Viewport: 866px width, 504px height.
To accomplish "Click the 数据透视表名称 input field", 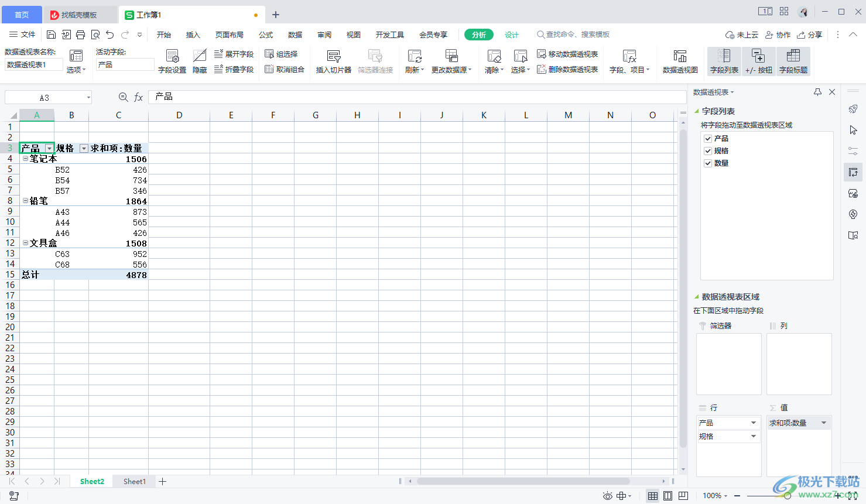I will pyautogui.click(x=34, y=64).
